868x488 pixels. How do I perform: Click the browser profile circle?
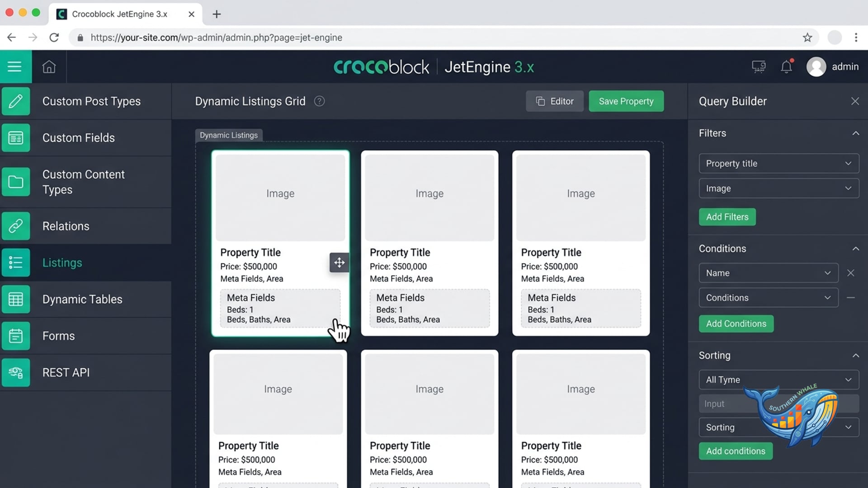(835, 38)
